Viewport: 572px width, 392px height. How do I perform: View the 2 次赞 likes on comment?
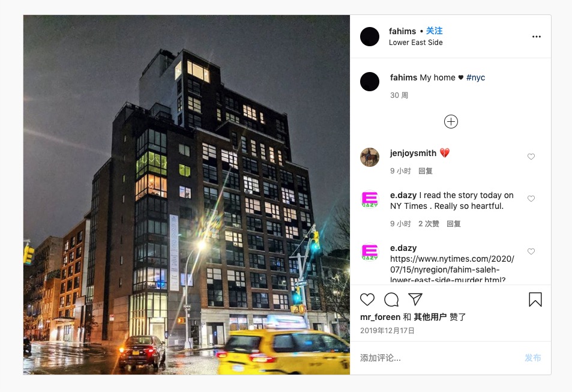pos(429,224)
